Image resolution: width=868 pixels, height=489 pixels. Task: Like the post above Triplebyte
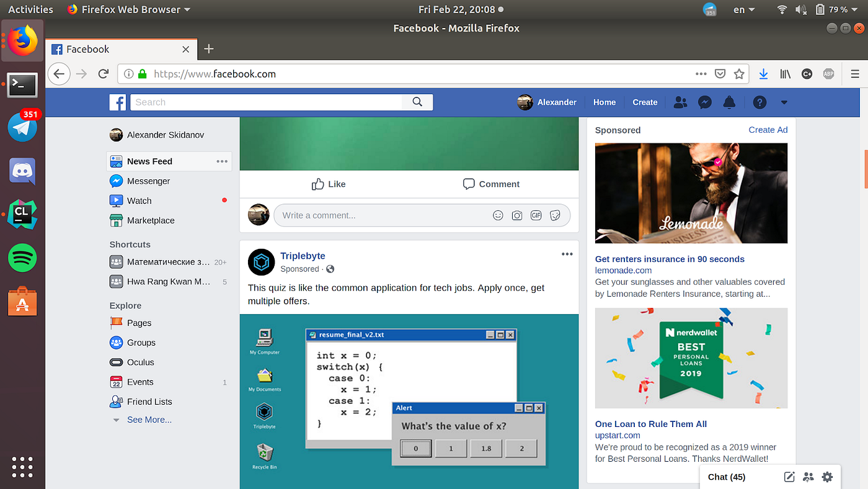(329, 184)
